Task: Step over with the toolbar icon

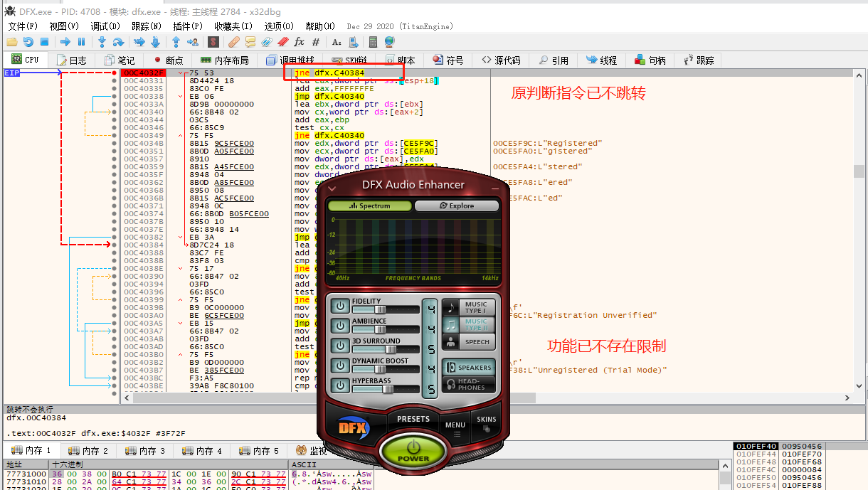Action: [x=118, y=42]
